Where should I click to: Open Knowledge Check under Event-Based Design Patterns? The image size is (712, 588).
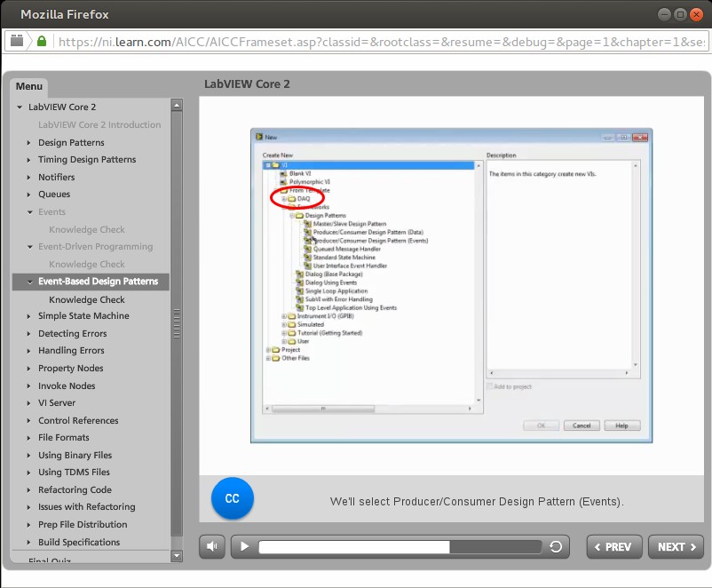(x=87, y=299)
